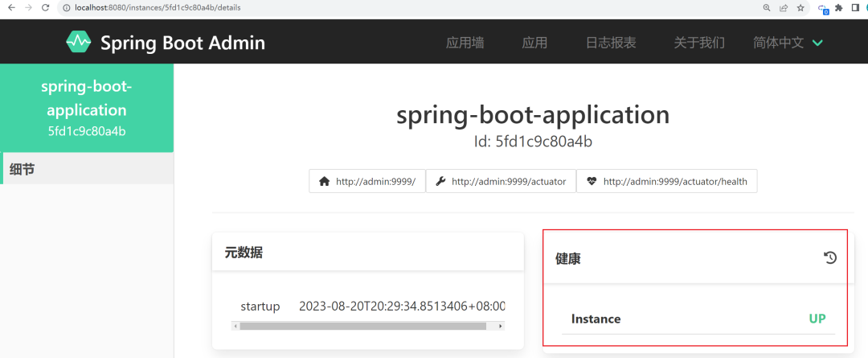
Task: Expand the 简体中文 language dropdown
Action: [x=788, y=43]
